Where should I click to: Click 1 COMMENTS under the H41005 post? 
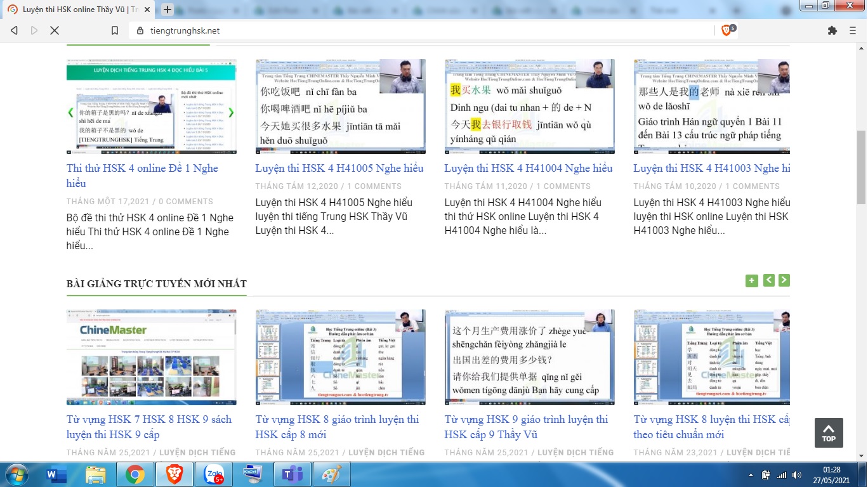[x=374, y=186]
